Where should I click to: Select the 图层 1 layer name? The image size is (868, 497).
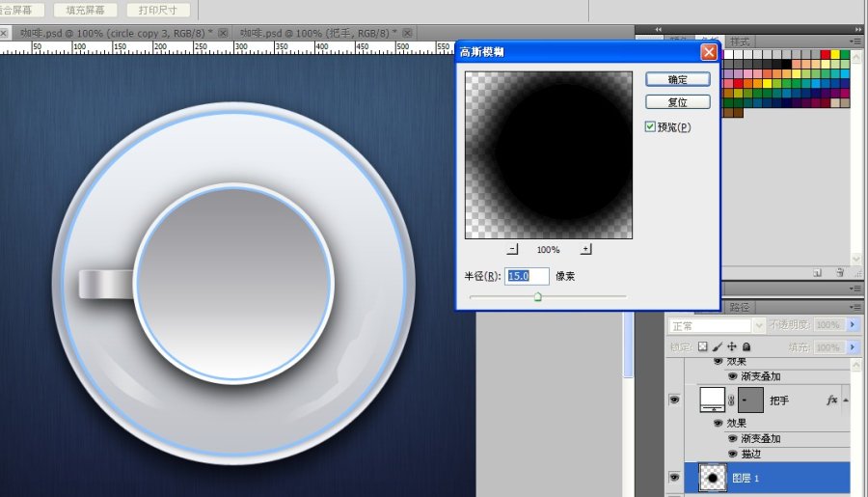746,478
